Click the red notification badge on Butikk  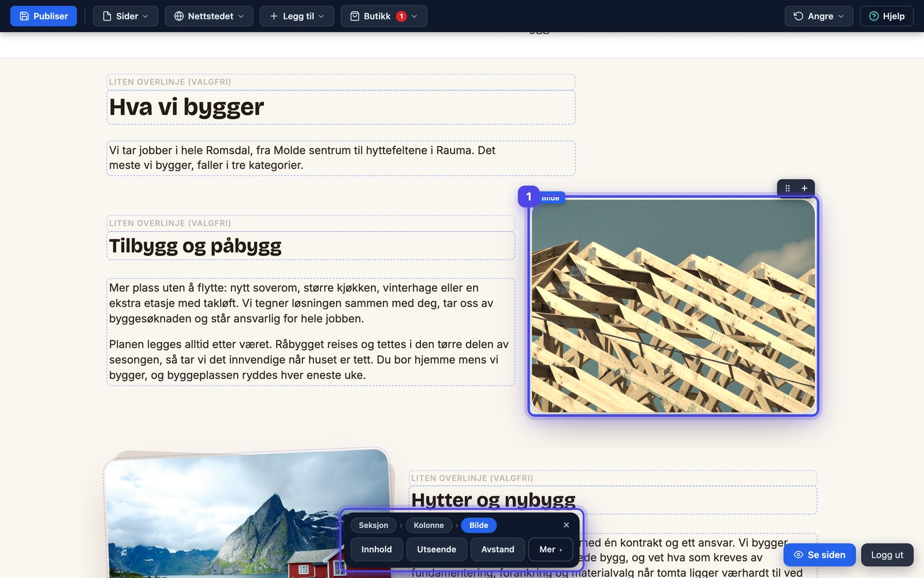[x=401, y=16]
